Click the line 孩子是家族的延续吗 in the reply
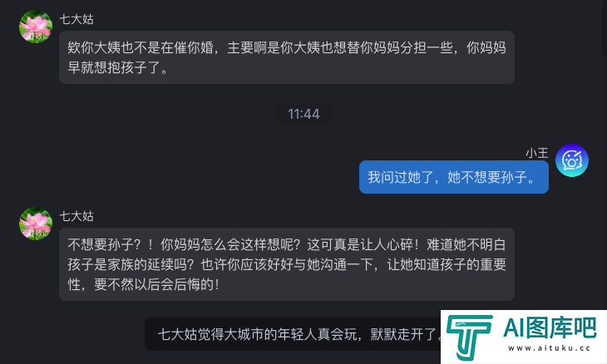This screenshot has width=607, height=364. click(x=131, y=264)
